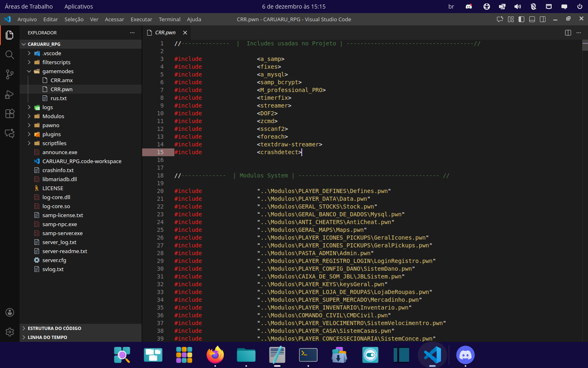Open the Terminal menu

(x=169, y=19)
